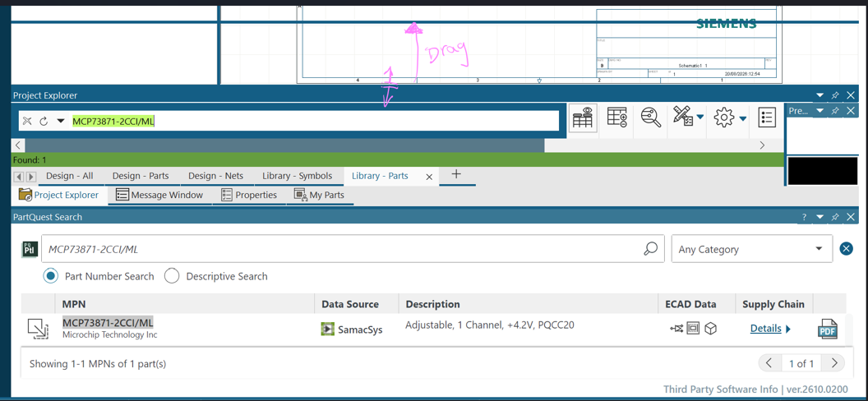Screen dimensions: 868x401
Task: Pin the Preview panel
Action: tap(835, 111)
